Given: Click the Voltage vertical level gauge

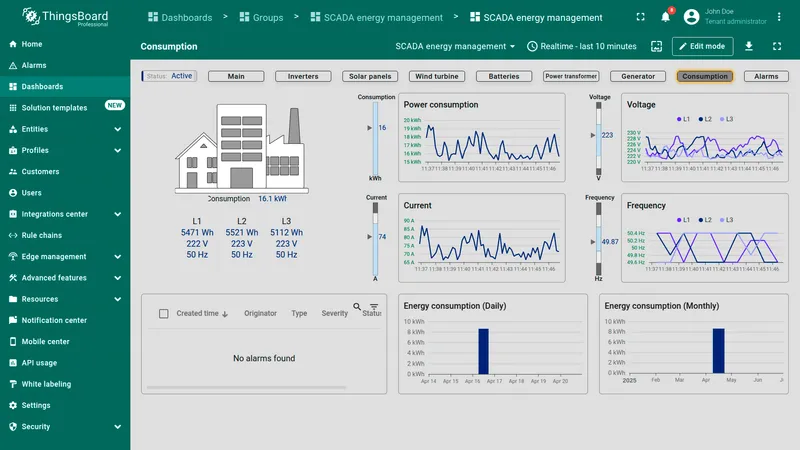Looking at the screenshot, I should click(x=598, y=138).
